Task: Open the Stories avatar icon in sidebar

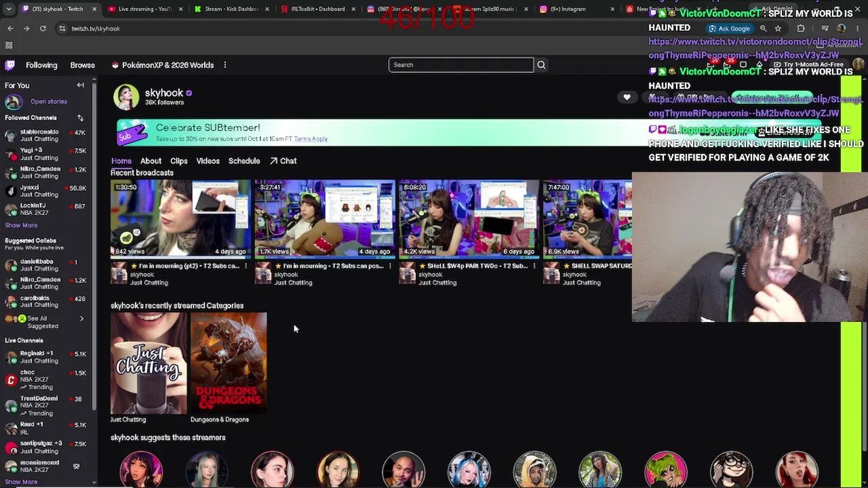Action: click(x=12, y=102)
